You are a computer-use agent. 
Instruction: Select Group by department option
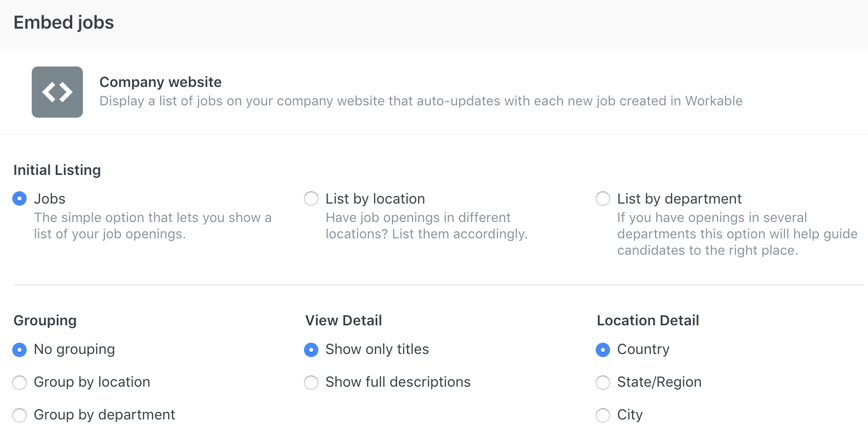19,415
